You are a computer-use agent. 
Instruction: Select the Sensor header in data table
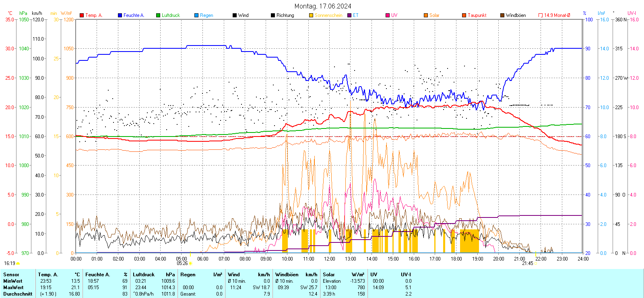(11, 275)
